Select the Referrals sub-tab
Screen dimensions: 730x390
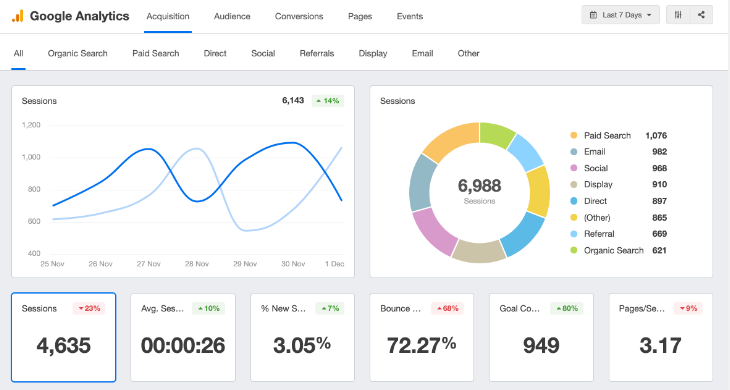317,54
